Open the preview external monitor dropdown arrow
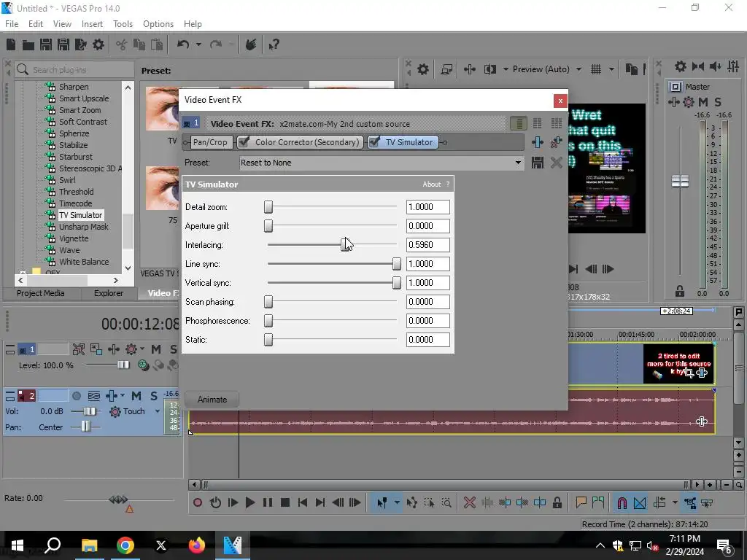This screenshot has height=560, width=747. pyautogui.click(x=506, y=69)
